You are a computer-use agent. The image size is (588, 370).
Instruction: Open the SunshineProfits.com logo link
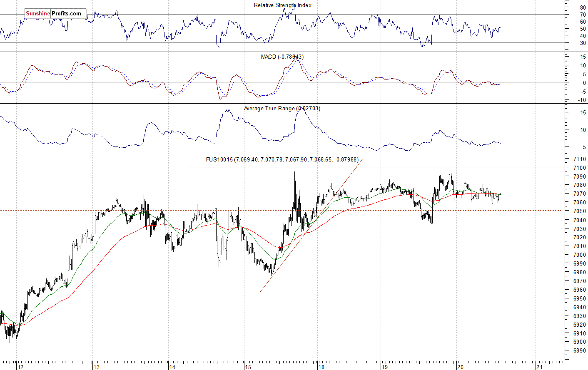pyautogui.click(x=55, y=14)
